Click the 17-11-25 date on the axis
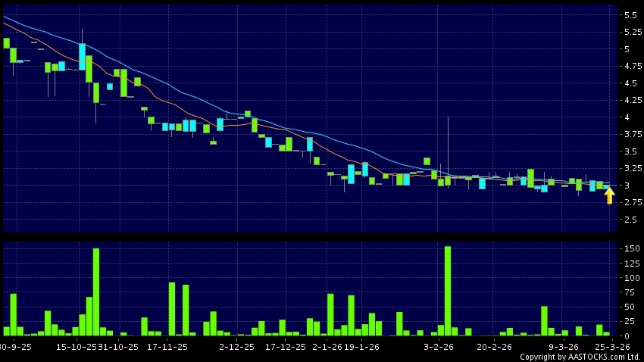This screenshot has height=362, width=644. tap(167, 346)
